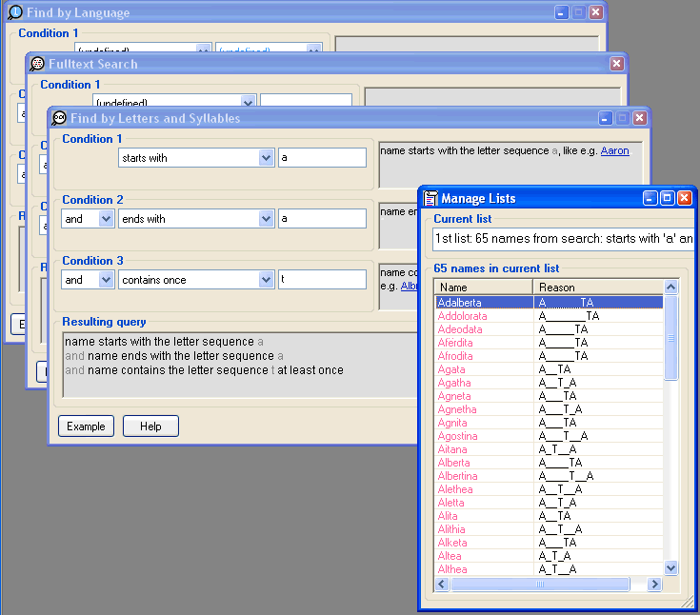Open the 'starts with' condition dropdown

pyautogui.click(x=266, y=158)
